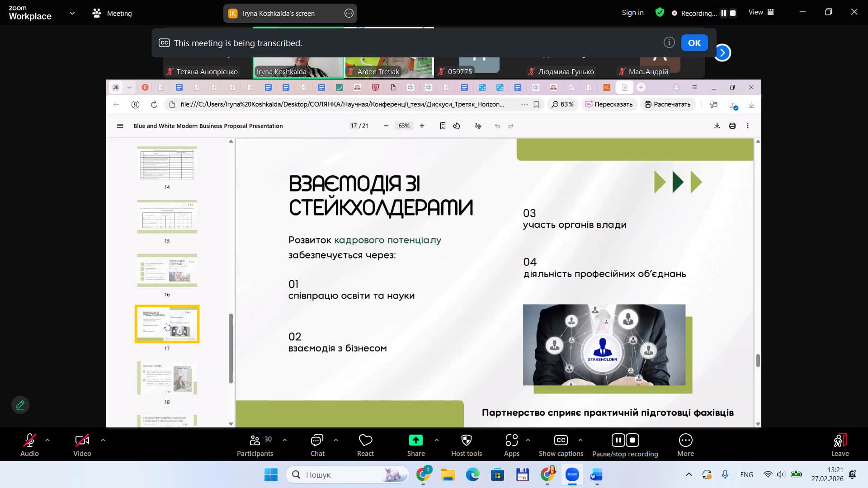Open More meeting options

click(685, 440)
